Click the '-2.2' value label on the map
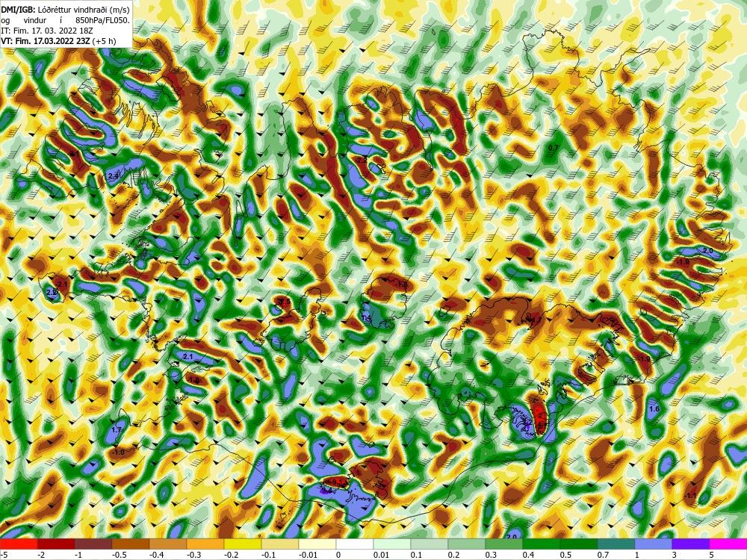Screen dimensions: 747x560 point(361,161)
